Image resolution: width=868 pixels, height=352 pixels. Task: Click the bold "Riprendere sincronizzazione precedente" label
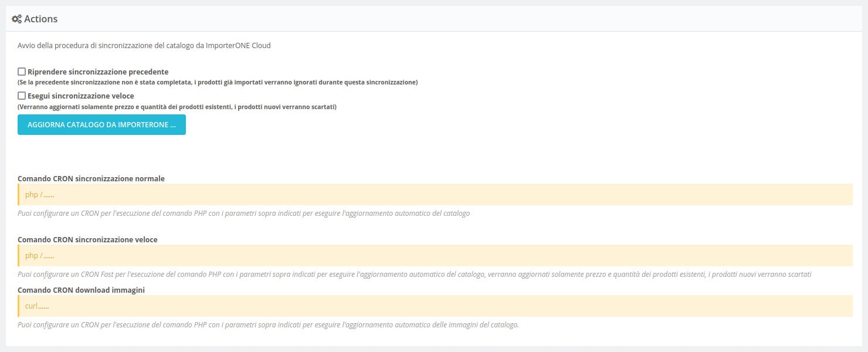(x=99, y=71)
